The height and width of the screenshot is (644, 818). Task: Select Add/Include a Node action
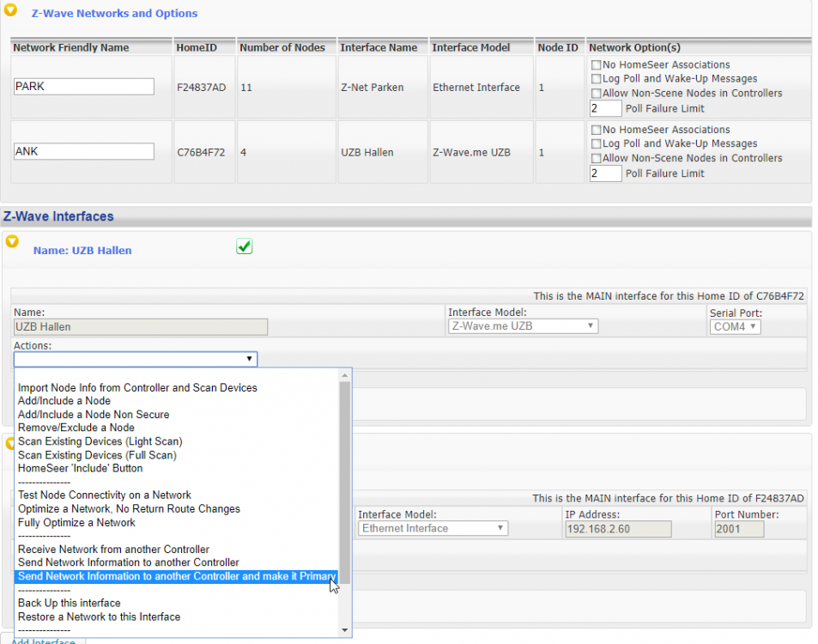[64, 401]
